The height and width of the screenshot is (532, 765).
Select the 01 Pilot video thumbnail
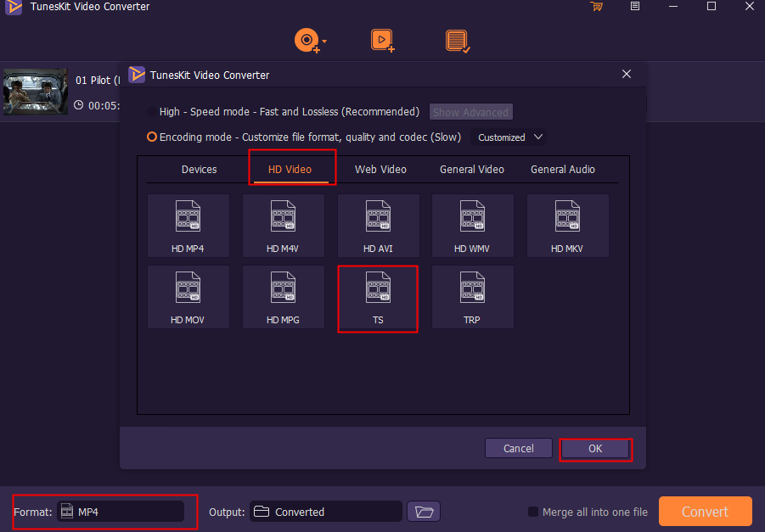coord(36,92)
